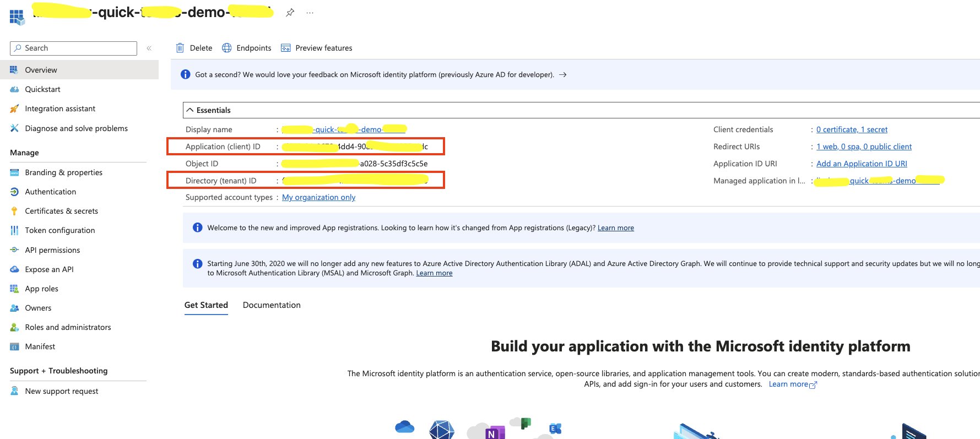
Task: Open Quickstart from the sidebar
Action: pos(42,89)
